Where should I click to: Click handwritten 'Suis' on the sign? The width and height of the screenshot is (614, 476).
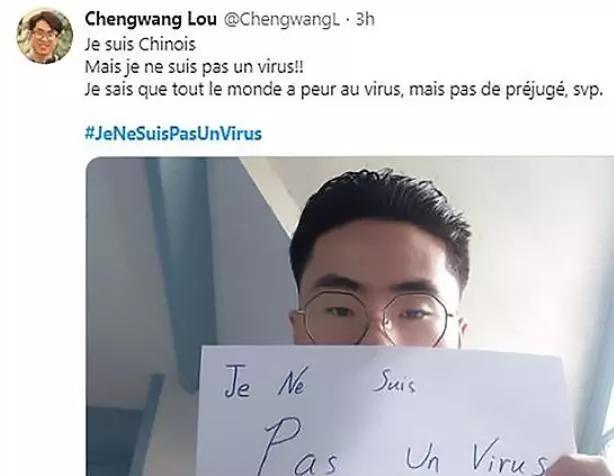coord(394,382)
